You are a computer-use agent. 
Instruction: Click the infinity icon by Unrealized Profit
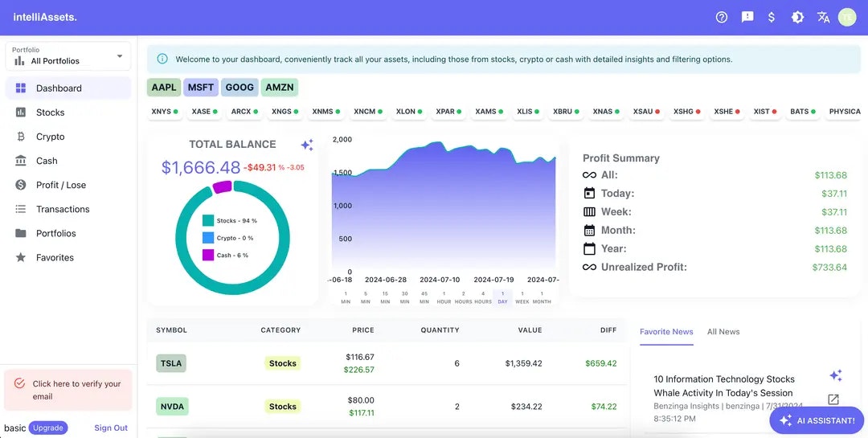pos(590,267)
